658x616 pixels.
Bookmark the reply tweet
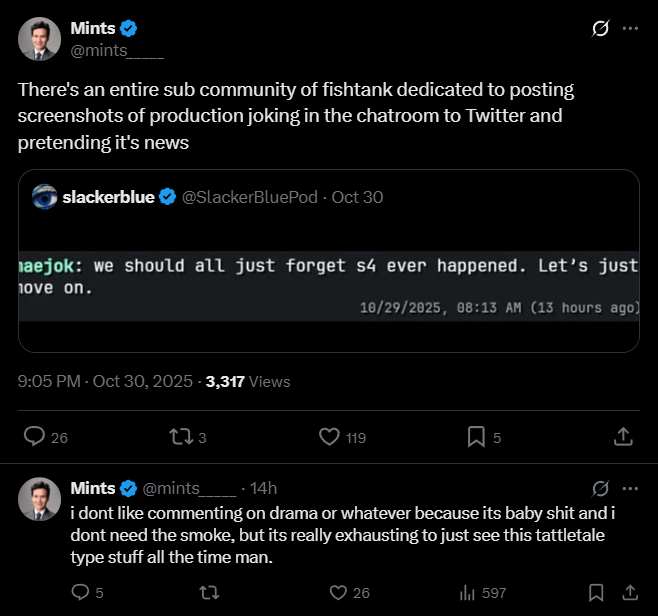596,593
